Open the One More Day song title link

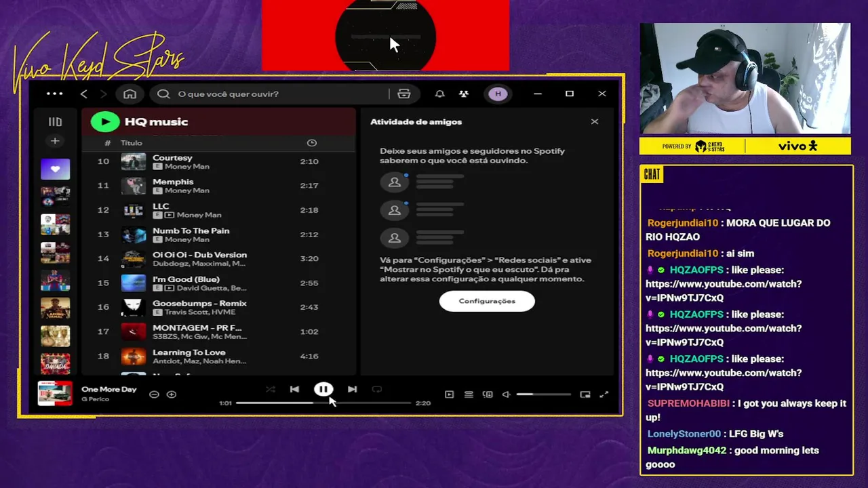click(109, 389)
